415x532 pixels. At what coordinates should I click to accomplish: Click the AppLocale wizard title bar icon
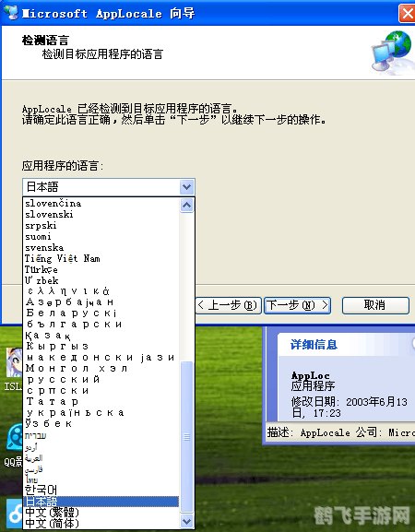coord(11,13)
